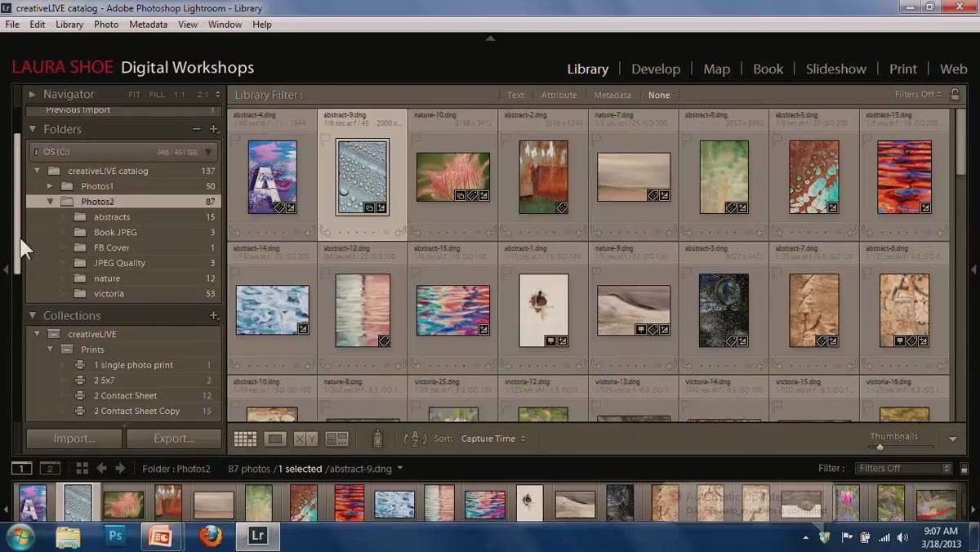This screenshot has height=552, width=980.
Task: Select the 2 Contact Sheet collection
Action: [x=123, y=395]
